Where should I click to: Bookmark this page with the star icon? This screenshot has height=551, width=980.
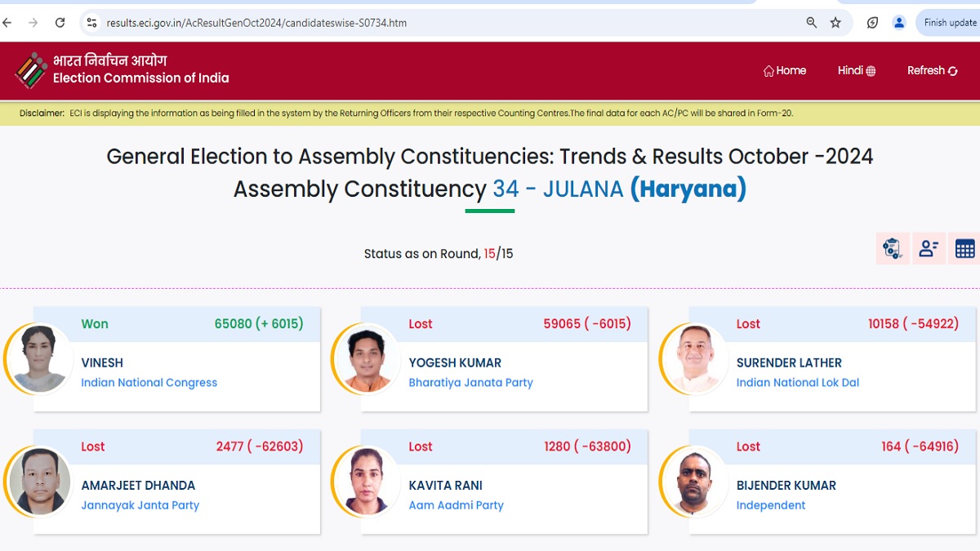click(835, 23)
